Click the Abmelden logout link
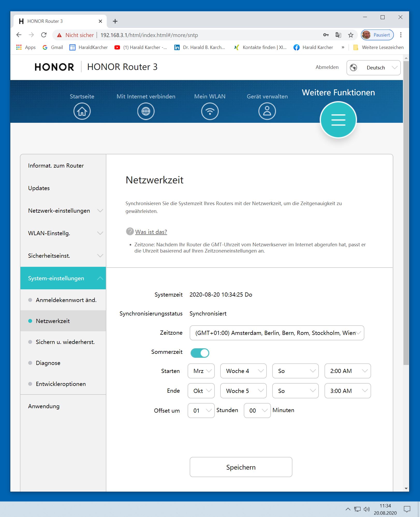The height and width of the screenshot is (517, 420). click(327, 67)
